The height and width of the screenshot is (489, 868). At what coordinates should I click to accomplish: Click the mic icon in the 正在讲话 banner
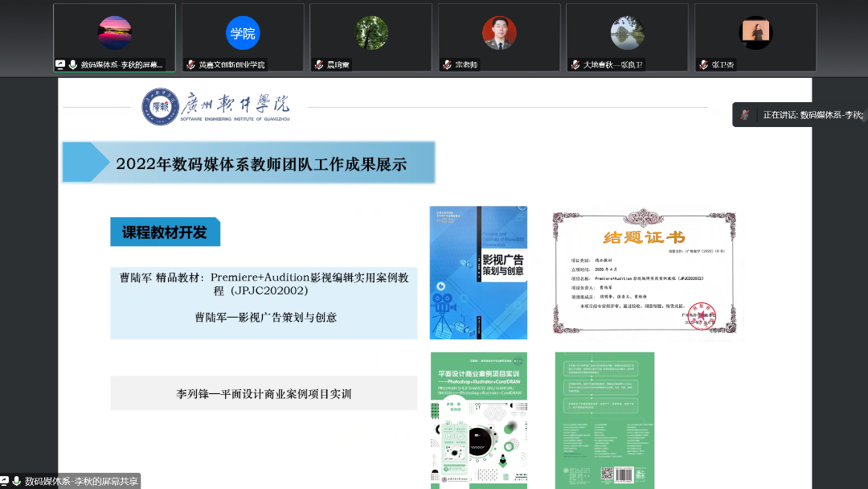[x=746, y=115]
